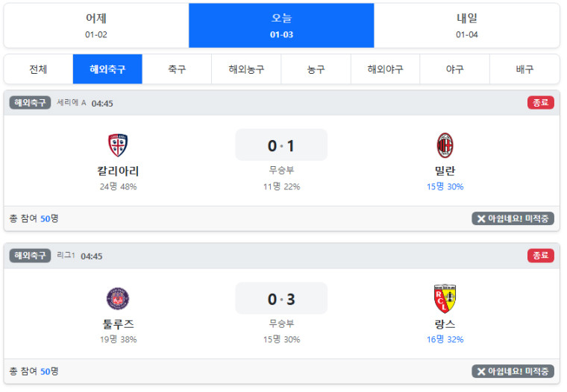Screen dimensions: 567x392
Task: Click the 종료 badge on Serie A match
Action: (x=540, y=103)
